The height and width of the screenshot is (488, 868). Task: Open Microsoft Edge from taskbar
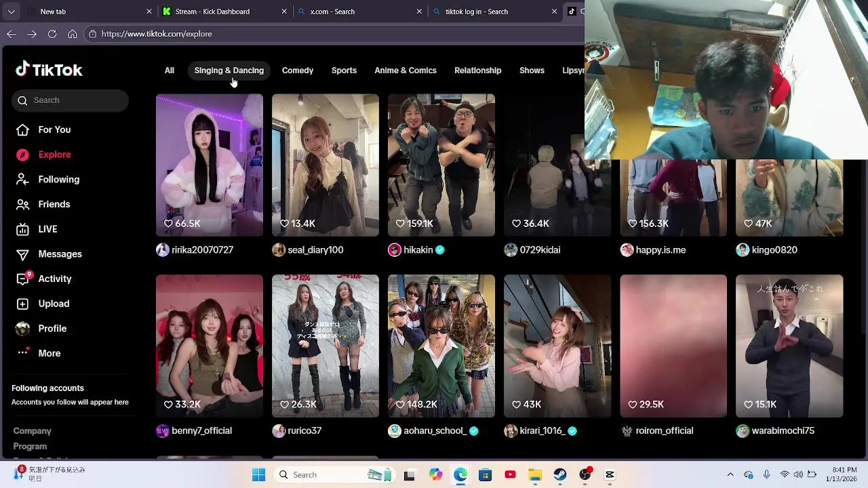(460, 475)
